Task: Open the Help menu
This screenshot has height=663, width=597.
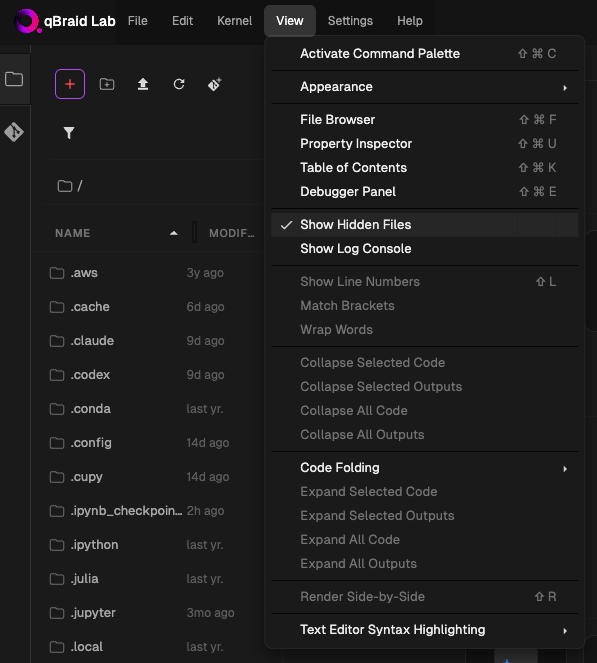Action: coord(410,21)
